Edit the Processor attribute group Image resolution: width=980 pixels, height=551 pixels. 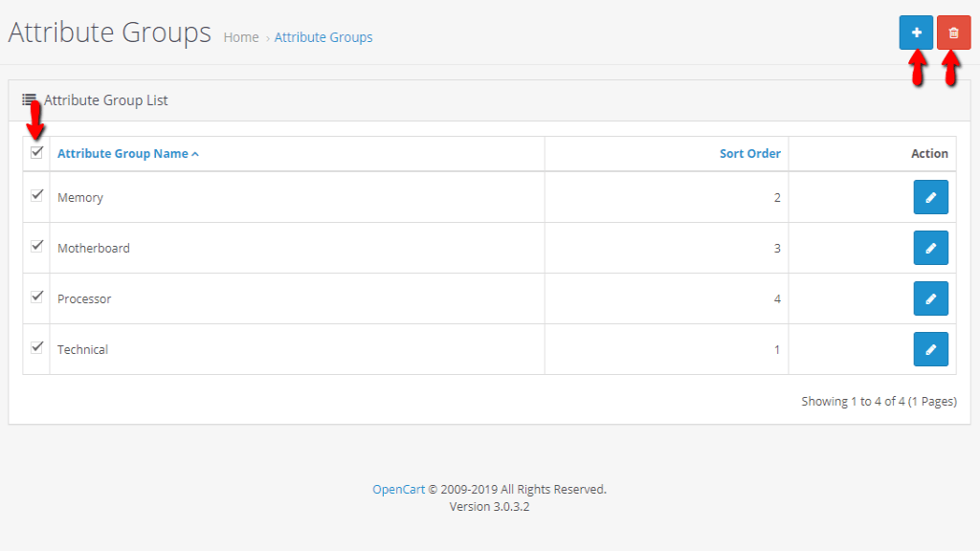coord(930,298)
